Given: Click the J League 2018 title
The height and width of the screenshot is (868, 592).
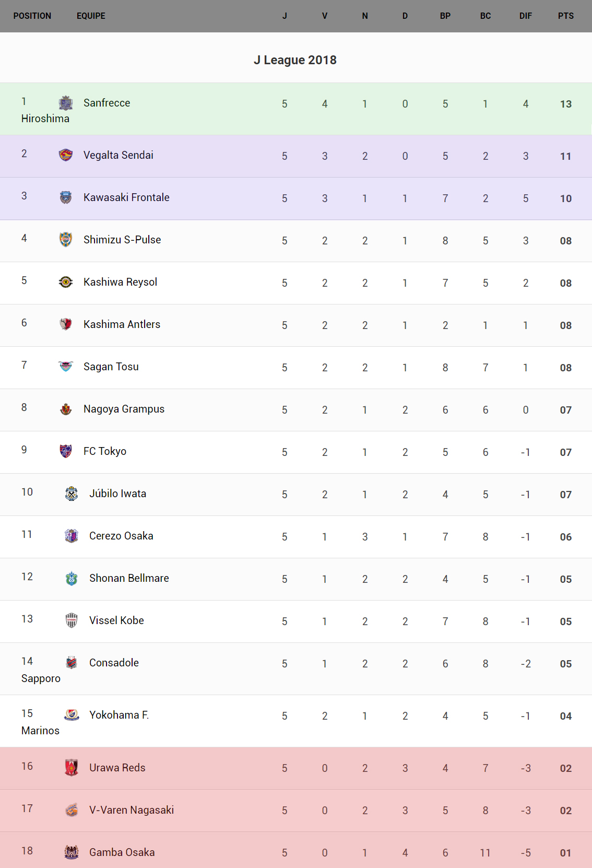Looking at the screenshot, I should (295, 60).
